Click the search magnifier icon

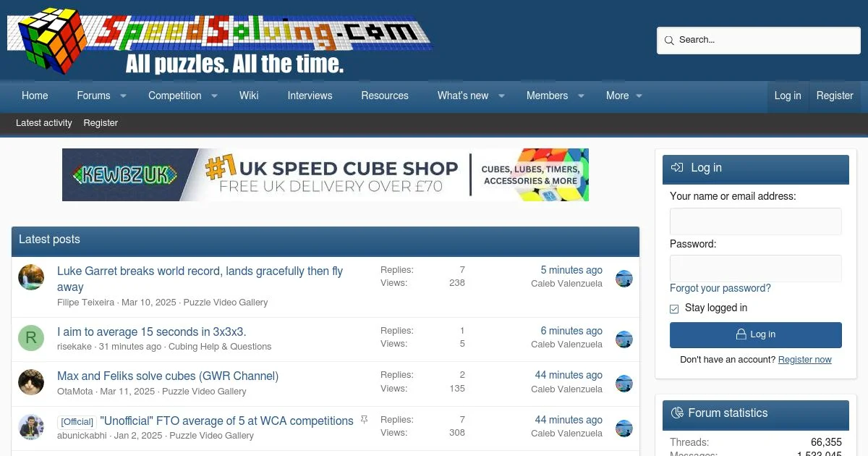(669, 41)
